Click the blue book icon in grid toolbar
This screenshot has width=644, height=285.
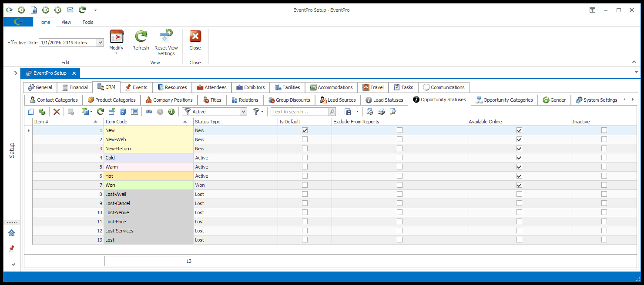[x=123, y=112]
